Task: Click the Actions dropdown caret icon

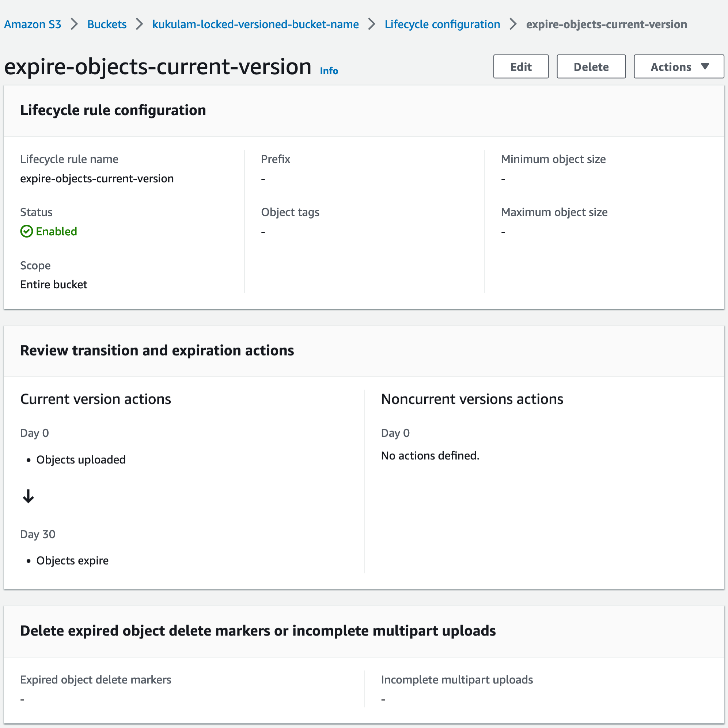Action: point(705,66)
